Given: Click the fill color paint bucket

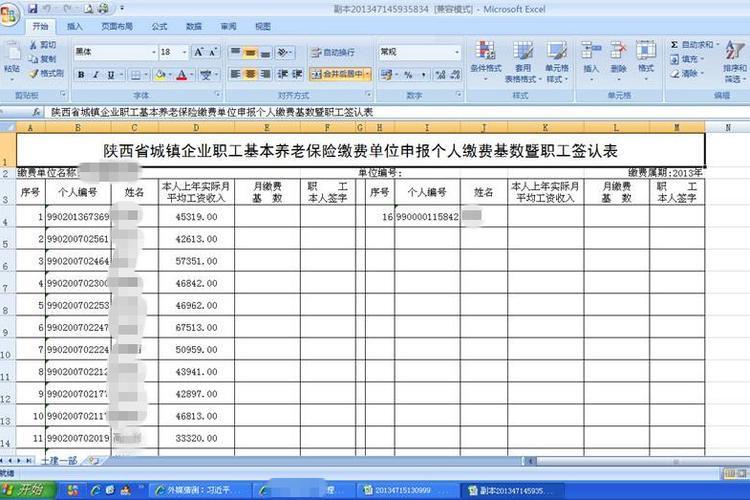Looking at the screenshot, I should (161, 75).
